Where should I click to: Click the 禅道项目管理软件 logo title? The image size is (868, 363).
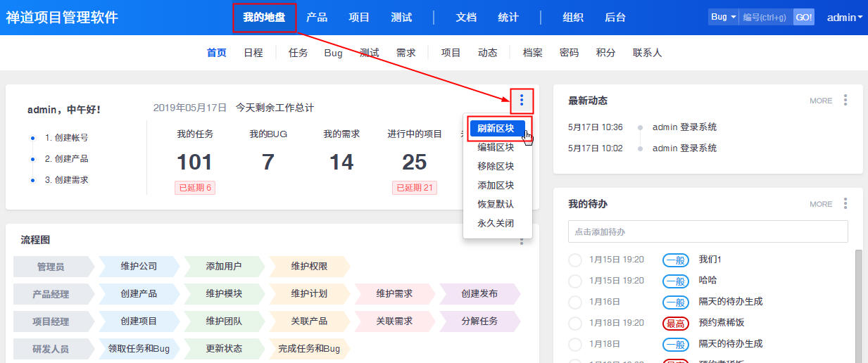[x=62, y=18]
